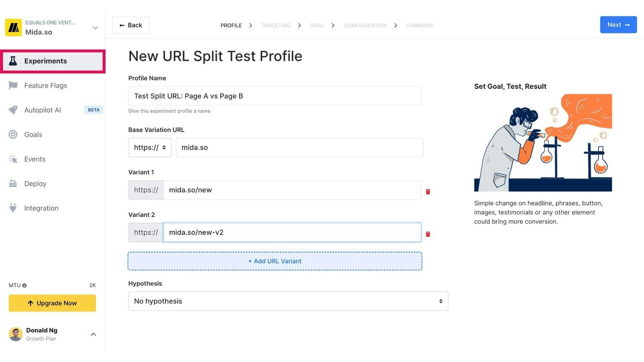Image resolution: width=644 pixels, height=362 pixels.
Task: Click the Experiments flask icon
Action: [13, 61]
